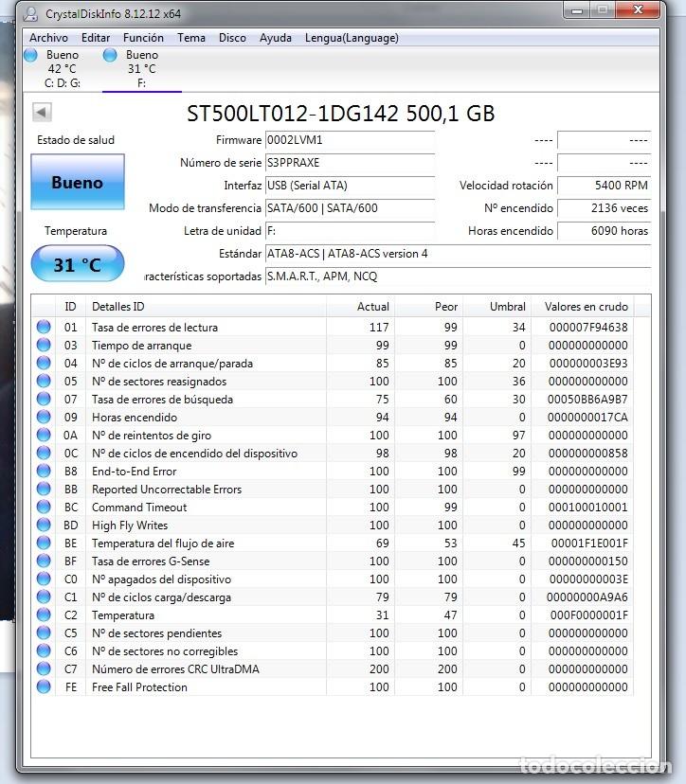Click status orb of row BB Reported Uncorrectable Errors

click(x=44, y=489)
